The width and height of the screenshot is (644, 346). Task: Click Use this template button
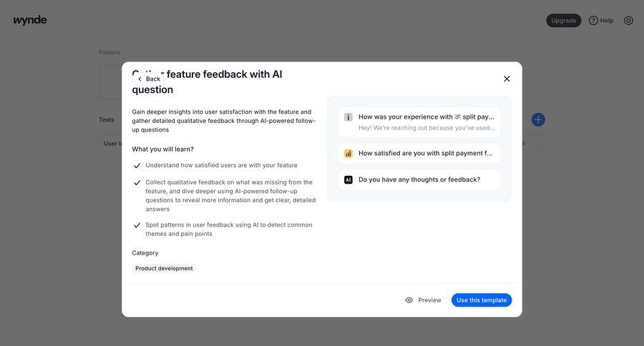click(482, 300)
